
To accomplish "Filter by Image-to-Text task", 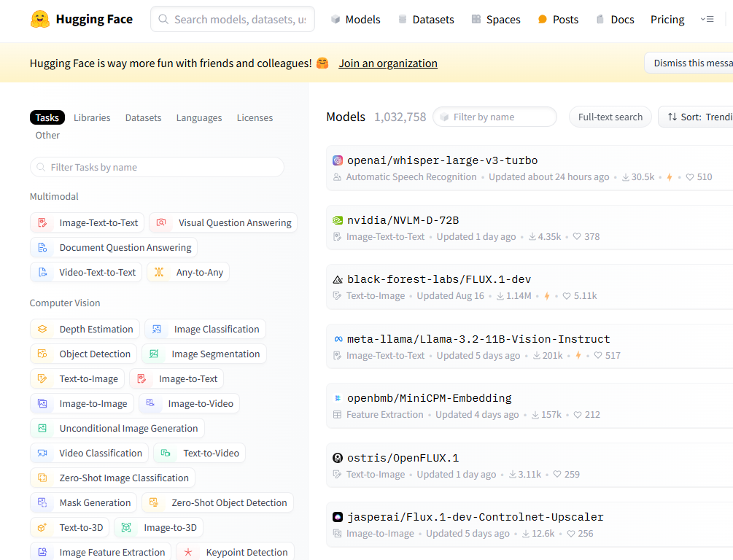I will [177, 378].
